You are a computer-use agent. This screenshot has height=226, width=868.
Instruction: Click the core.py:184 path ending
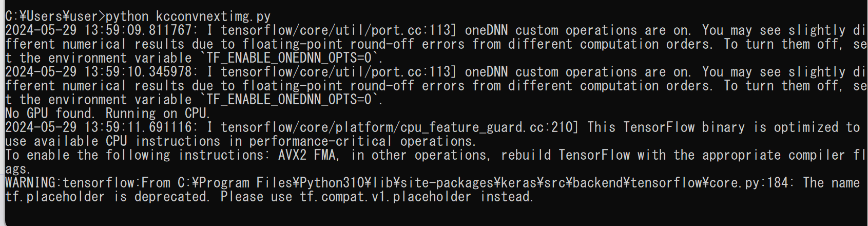point(751,183)
